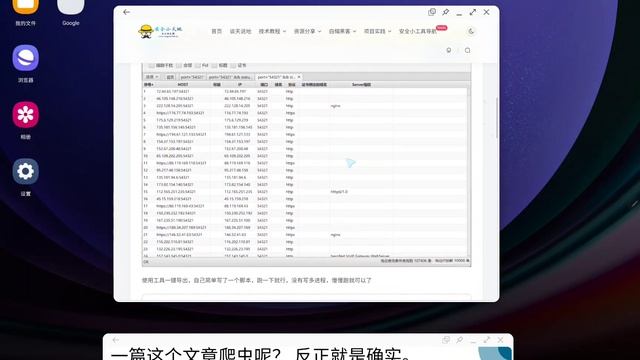
Task: Click the embedded results table screenshot image
Action: [306, 165]
